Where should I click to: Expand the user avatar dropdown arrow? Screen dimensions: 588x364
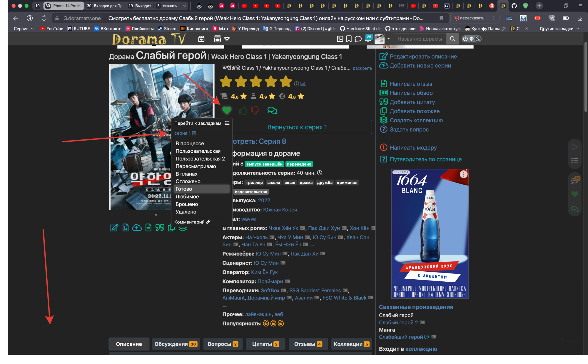[388, 39]
